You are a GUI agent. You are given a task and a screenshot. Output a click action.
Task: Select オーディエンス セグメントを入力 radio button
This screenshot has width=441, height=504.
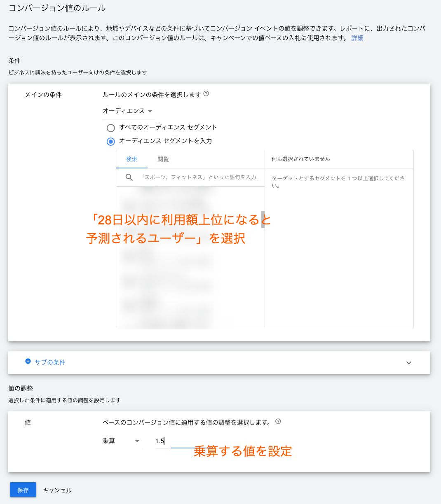point(110,141)
